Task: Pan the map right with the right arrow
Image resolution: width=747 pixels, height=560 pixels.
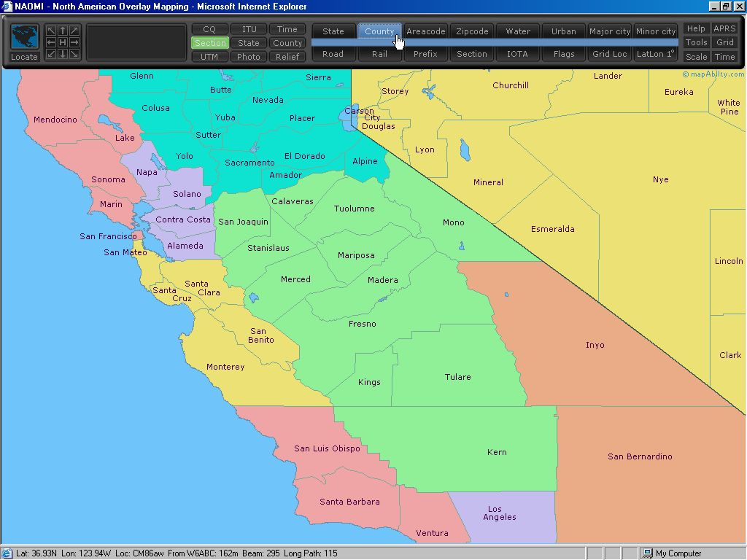Action: [74, 42]
